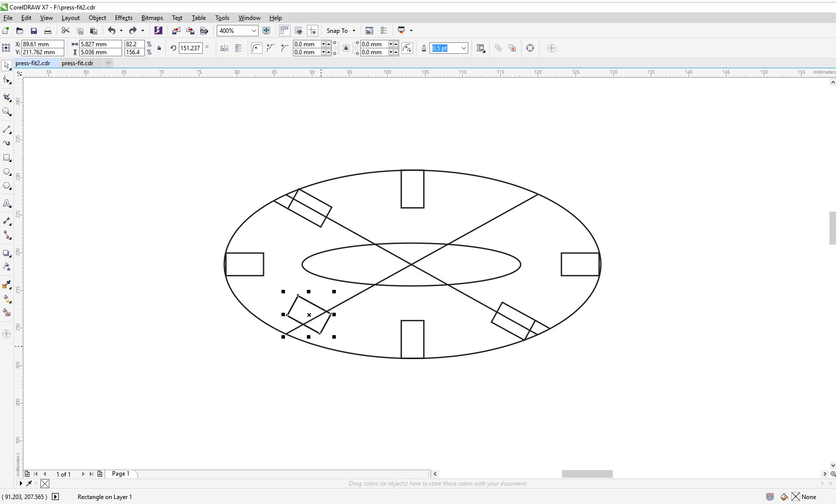Select the Parallel Dimension tool
Image resolution: width=837 pixels, height=504 pixels.
pos(7,221)
